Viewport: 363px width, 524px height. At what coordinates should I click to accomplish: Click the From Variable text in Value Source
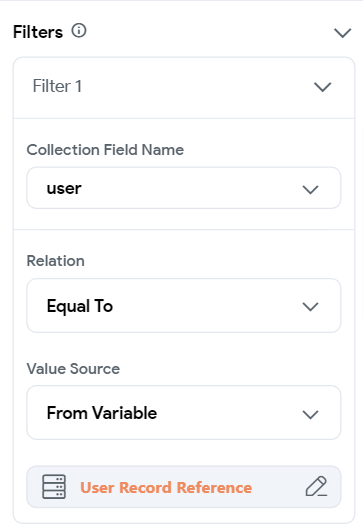102,413
